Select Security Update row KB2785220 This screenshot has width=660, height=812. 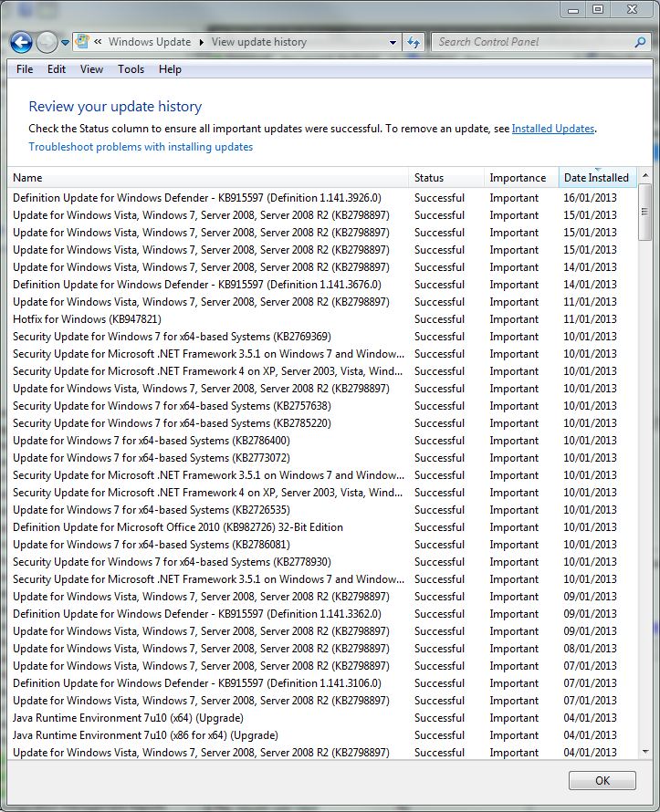(321, 423)
